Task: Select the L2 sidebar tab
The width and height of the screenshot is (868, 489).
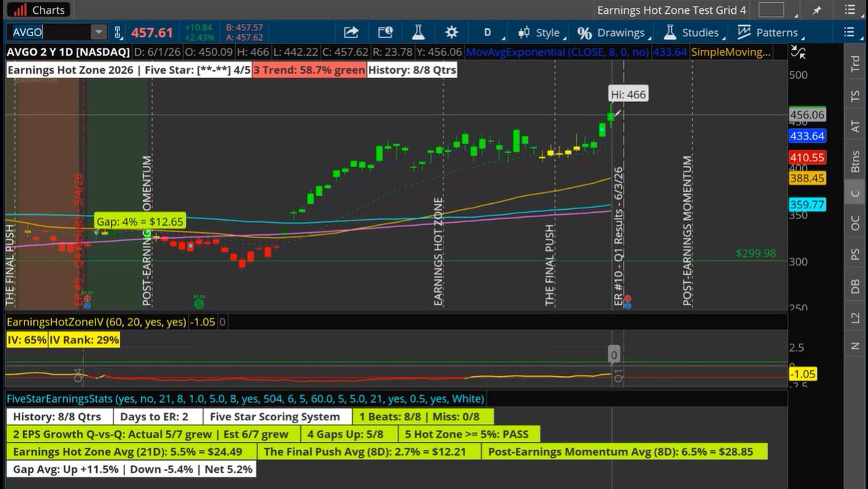Action: (x=856, y=317)
